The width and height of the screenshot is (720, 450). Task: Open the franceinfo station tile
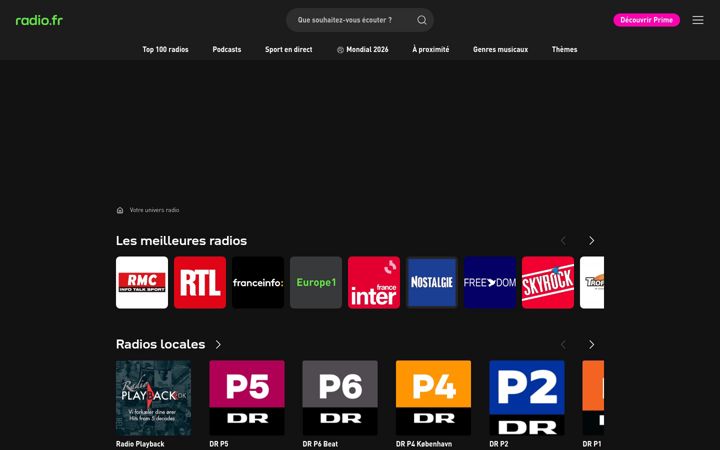pos(258,282)
